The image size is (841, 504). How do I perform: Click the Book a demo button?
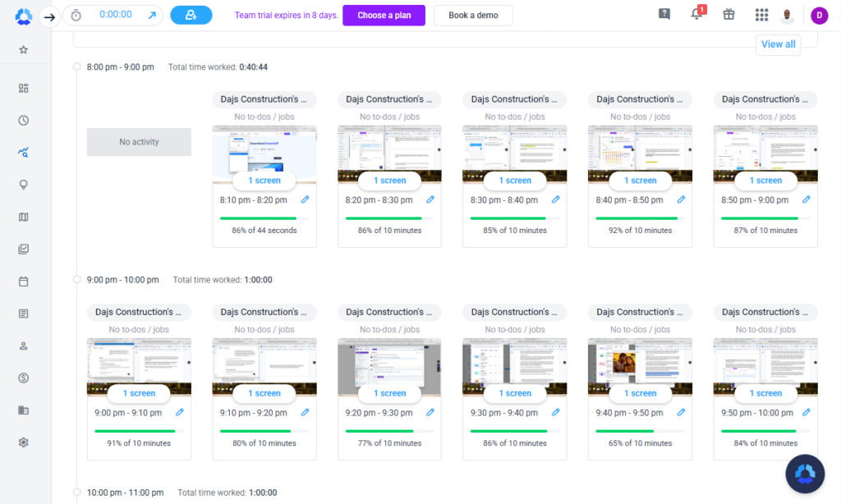coord(473,15)
